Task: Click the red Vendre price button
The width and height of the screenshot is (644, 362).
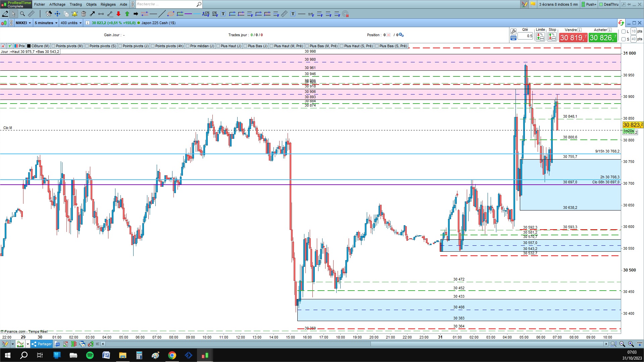Action: 573,38
